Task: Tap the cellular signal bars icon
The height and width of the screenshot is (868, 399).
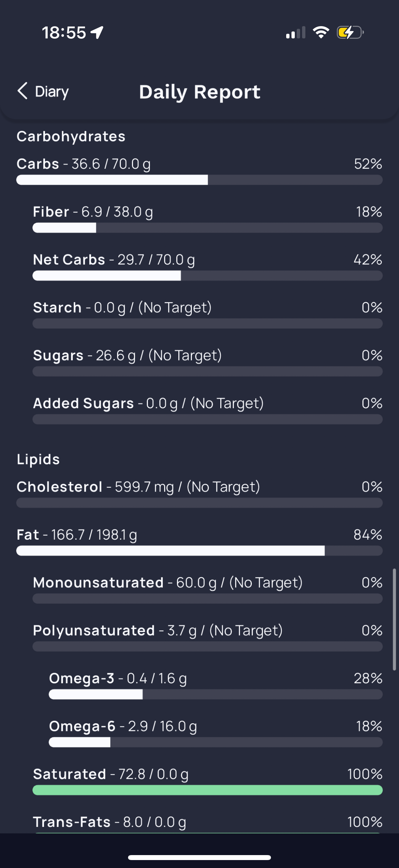Action: tap(295, 33)
